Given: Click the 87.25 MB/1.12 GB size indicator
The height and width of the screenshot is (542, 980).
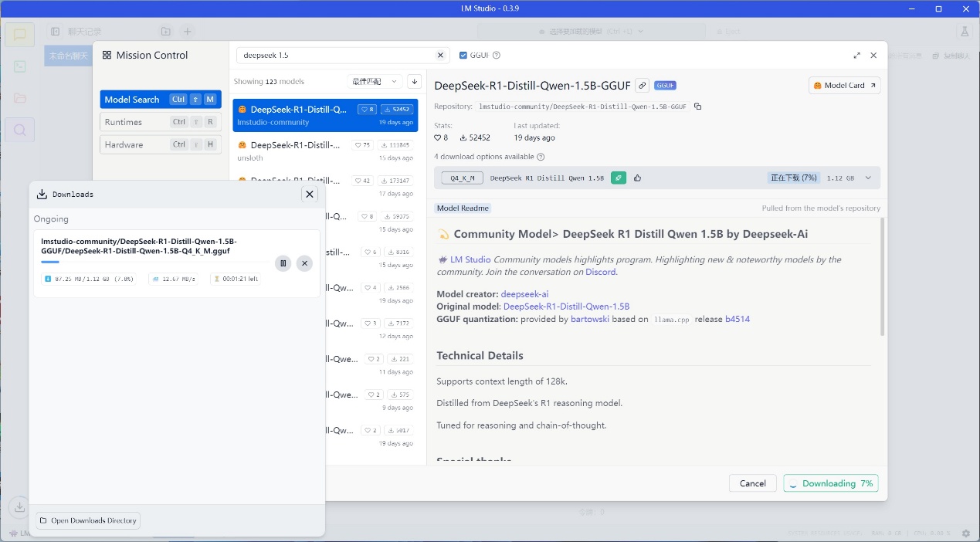Looking at the screenshot, I should pos(89,279).
